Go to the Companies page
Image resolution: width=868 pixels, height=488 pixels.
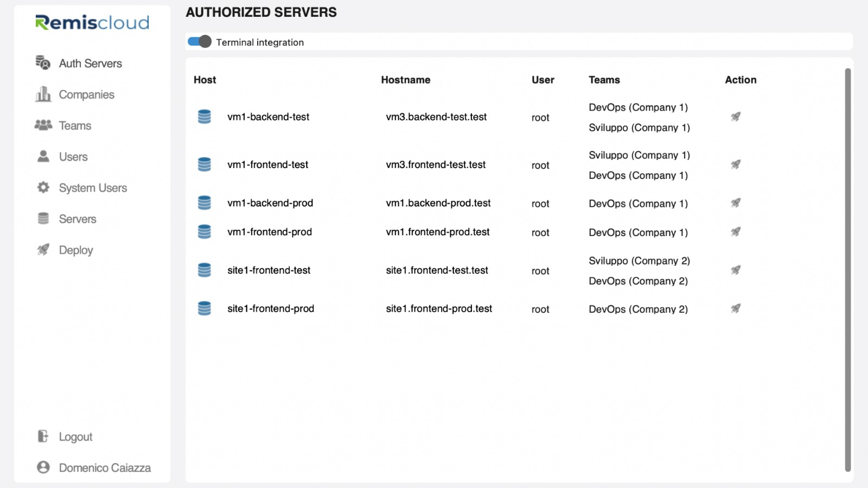86,95
